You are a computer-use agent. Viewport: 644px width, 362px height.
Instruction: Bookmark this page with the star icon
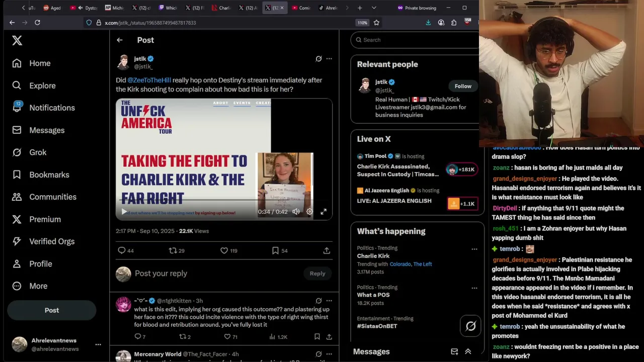tap(376, 23)
